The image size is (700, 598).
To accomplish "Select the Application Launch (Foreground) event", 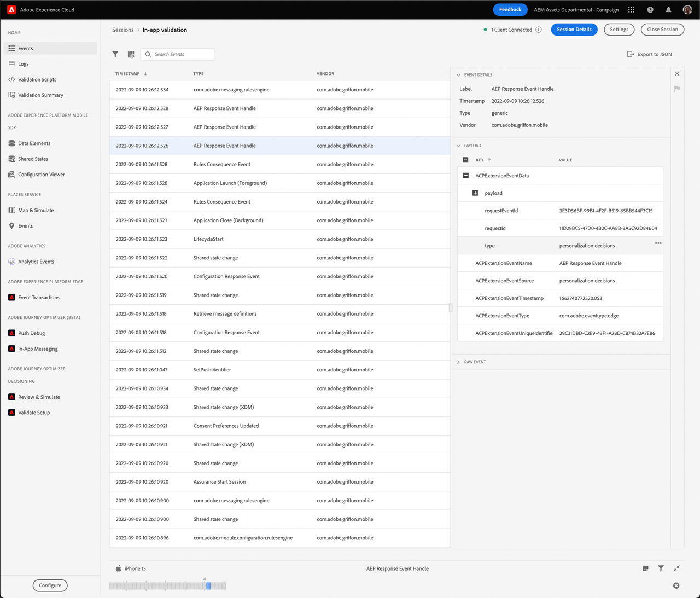I will tap(280, 183).
